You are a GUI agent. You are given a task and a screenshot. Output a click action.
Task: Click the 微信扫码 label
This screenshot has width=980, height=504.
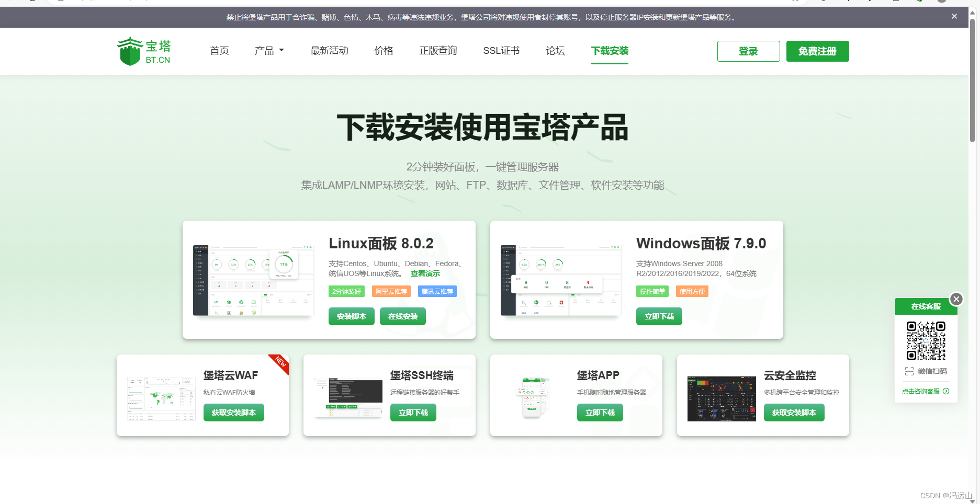[932, 371]
